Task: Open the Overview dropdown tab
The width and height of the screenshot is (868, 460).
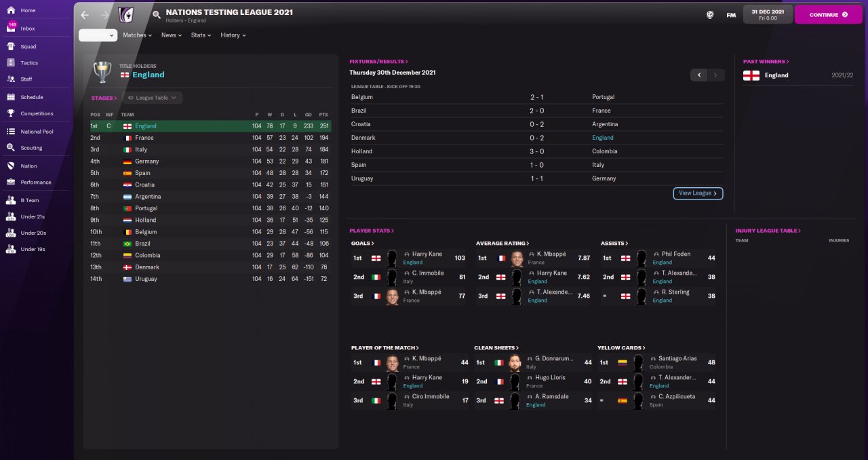Action: pos(98,35)
